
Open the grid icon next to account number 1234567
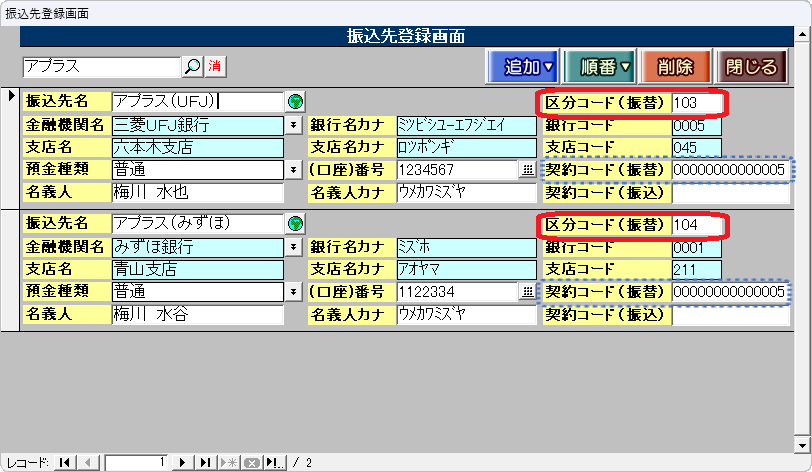point(528,170)
